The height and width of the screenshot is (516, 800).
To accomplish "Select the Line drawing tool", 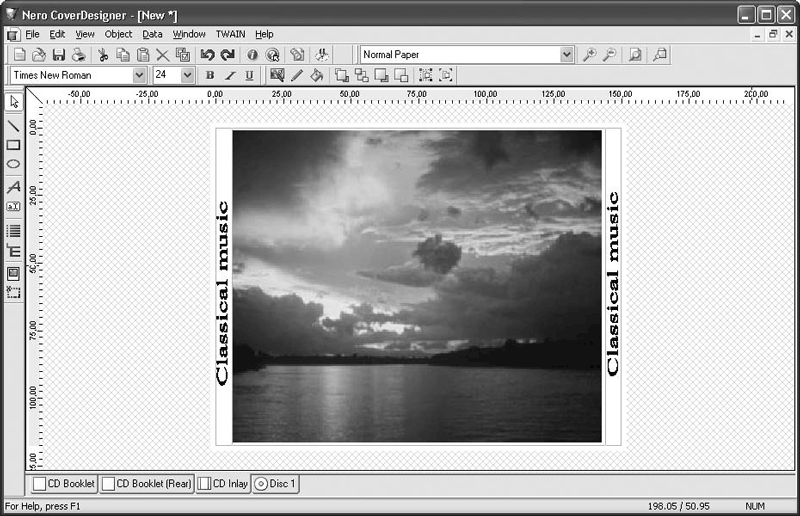I will 13,126.
